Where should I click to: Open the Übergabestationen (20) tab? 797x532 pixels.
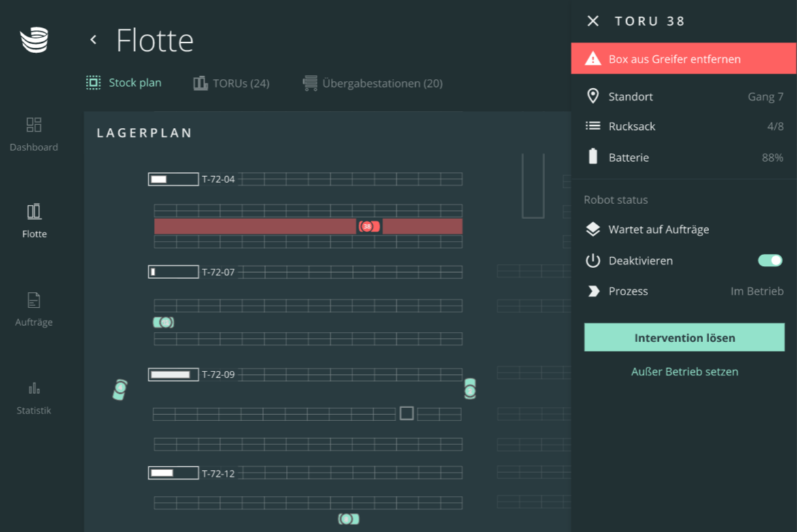pos(372,84)
